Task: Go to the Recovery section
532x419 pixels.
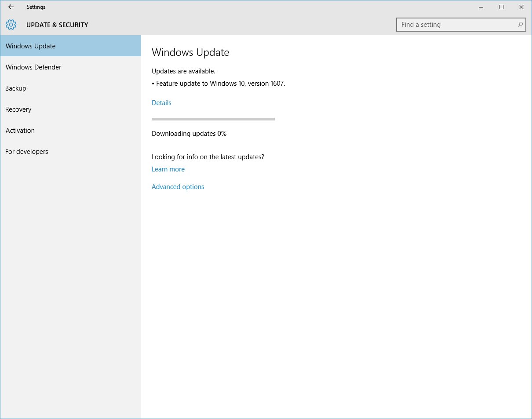Action: pos(70,109)
